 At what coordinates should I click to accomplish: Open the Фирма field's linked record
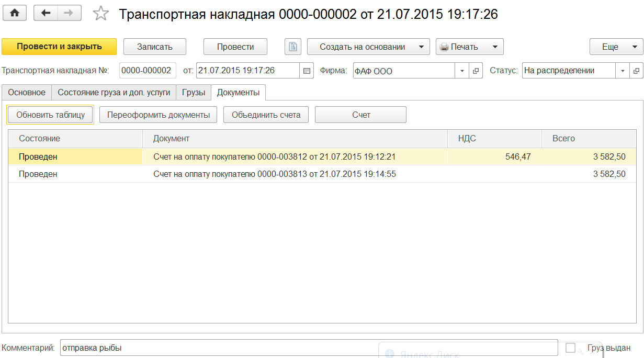pyautogui.click(x=476, y=71)
